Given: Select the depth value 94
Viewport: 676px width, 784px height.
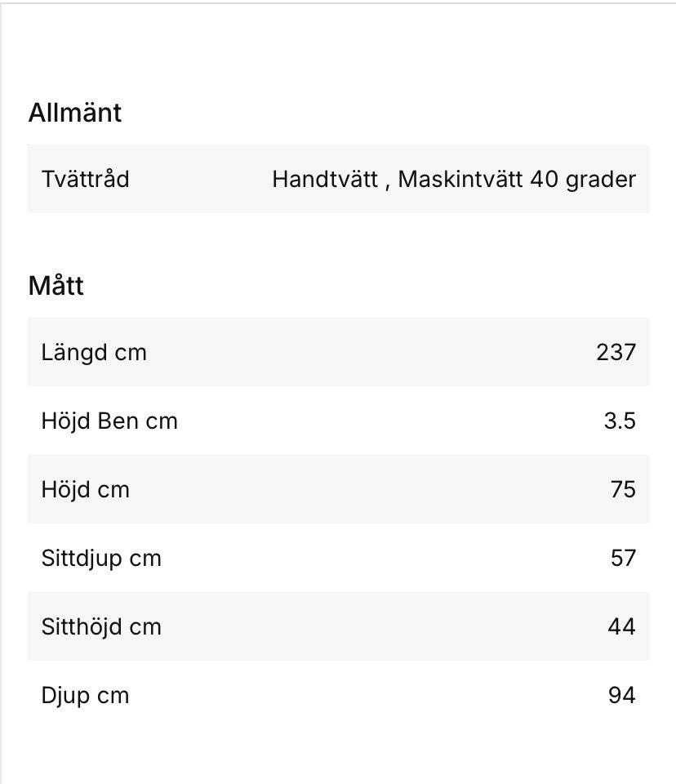Looking at the screenshot, I should tap(621, 696).
